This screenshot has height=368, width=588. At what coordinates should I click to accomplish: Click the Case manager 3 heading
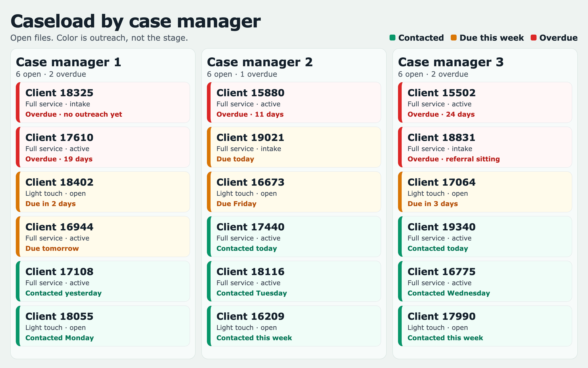(x=451, y=62)
